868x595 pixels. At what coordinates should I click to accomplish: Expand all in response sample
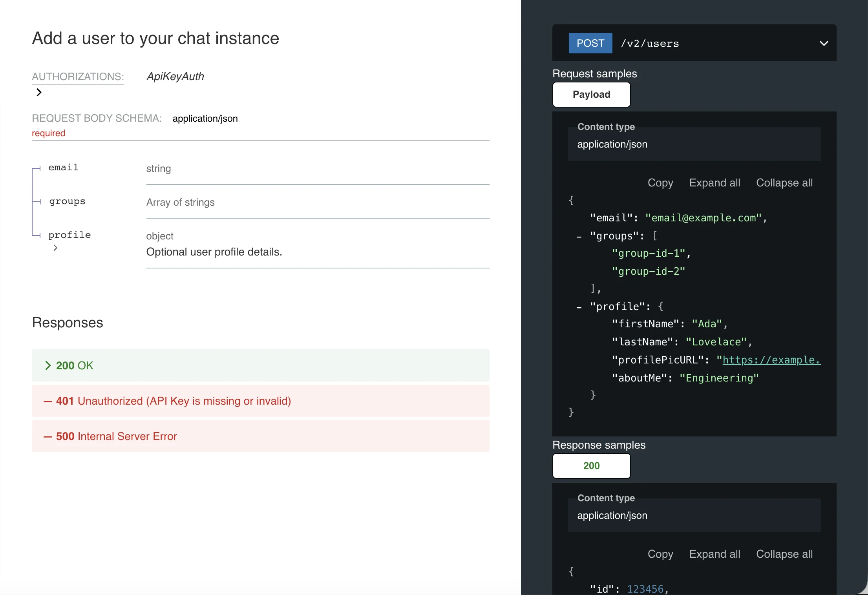(715, 554)
